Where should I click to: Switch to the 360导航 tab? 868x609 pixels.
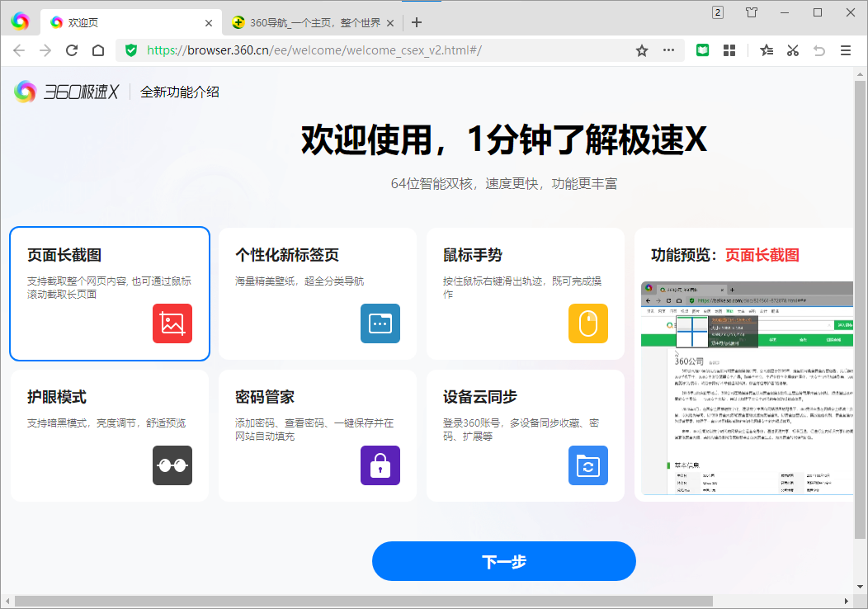(313, 23)
